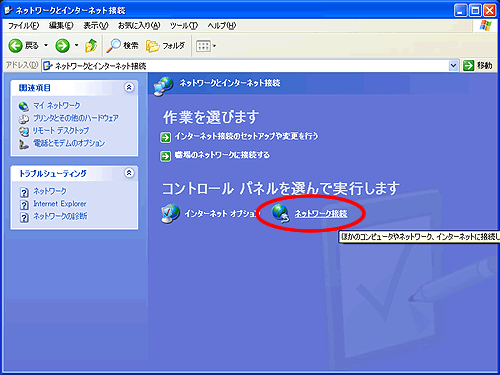This screenshot has height=375, width=500.
Task: Click the 移動 Go button
Action: pos(478,66)
